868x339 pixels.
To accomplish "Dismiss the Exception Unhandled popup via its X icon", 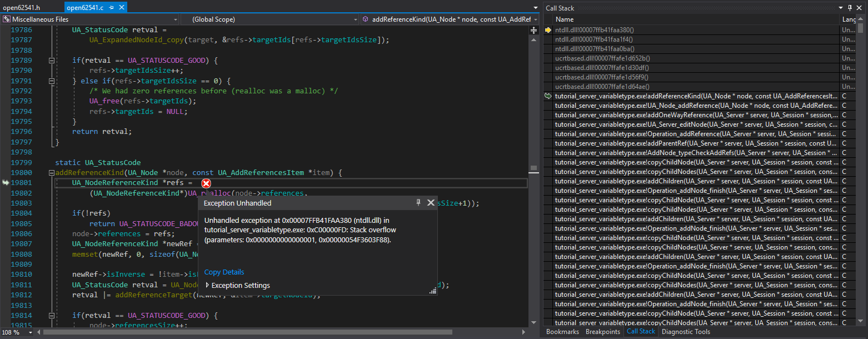I will 431,202.
